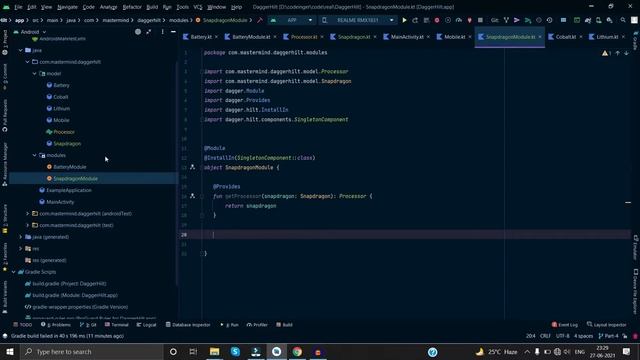640x360 pixels.
Task: Collapse the java folder
Action: (20, 50)
